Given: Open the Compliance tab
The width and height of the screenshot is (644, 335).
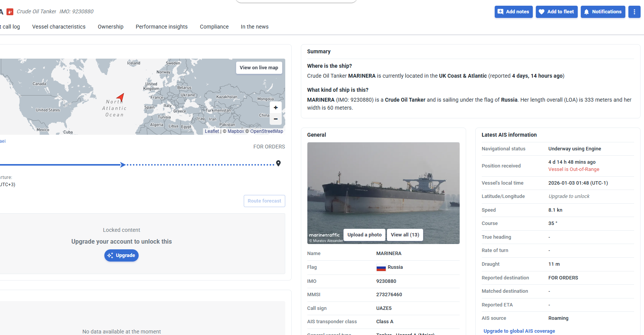Looking at the screenshot, I should (x=214, y=27).
